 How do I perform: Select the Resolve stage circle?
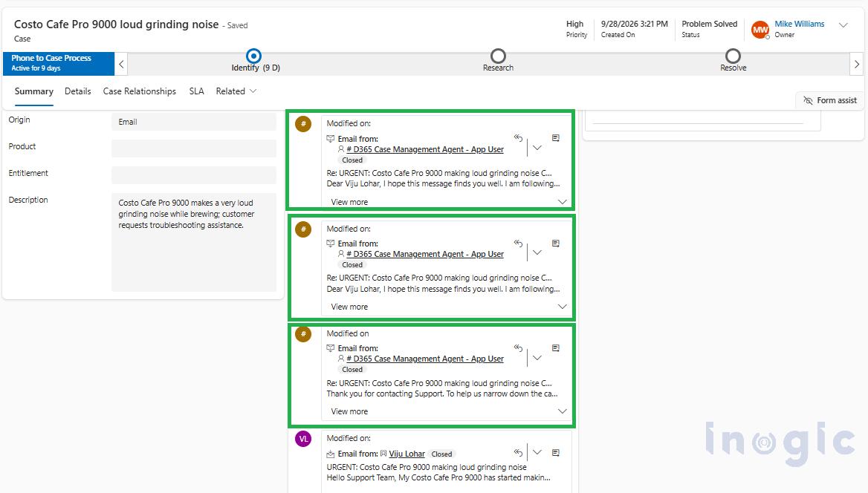click(733, 56)
